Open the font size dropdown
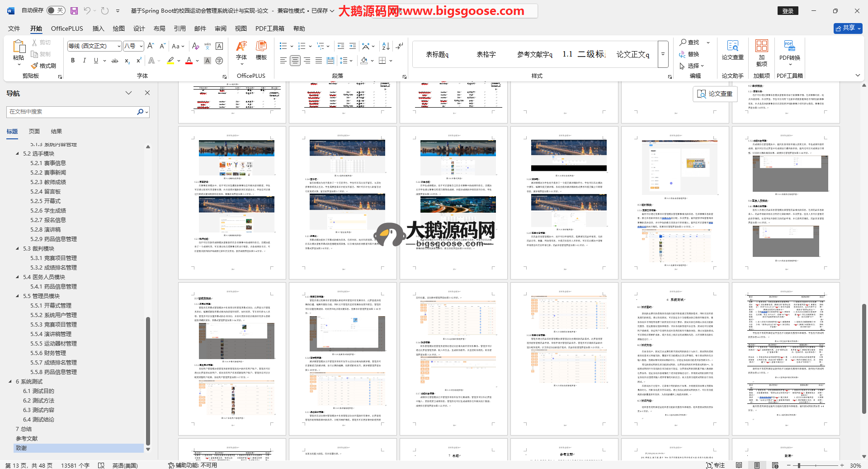Image resolution: width=868 pixels, height=469 pixels. click(x=141, y=46)
